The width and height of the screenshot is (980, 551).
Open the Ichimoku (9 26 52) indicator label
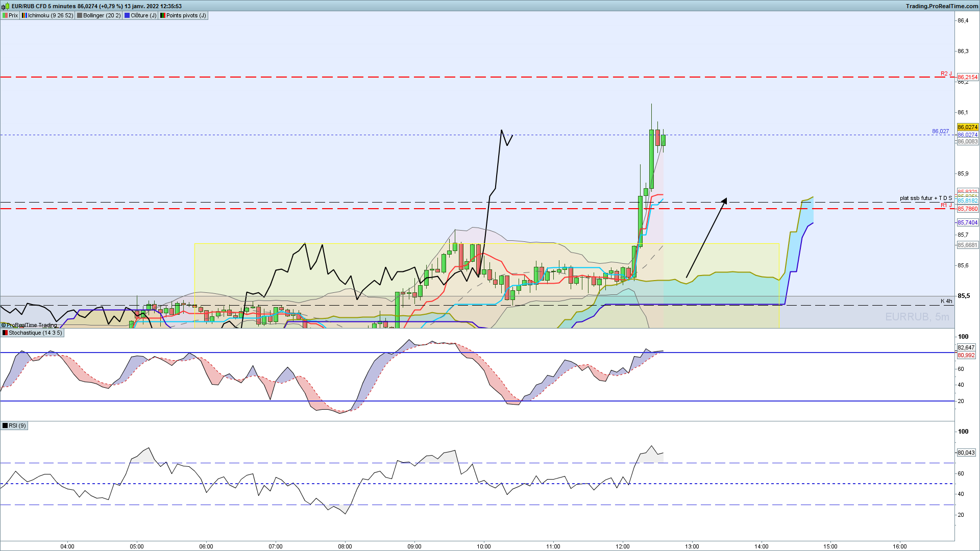(47, 15)
